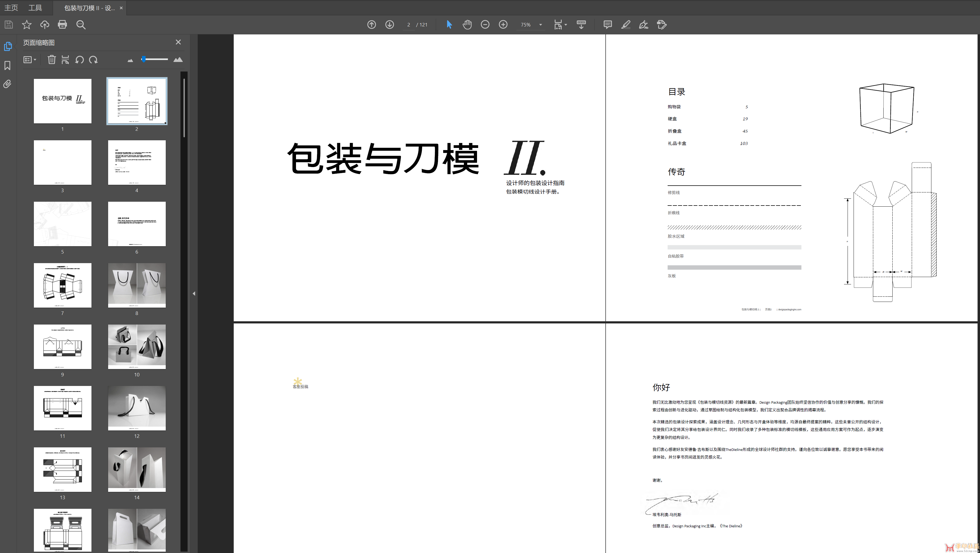Image resolution: width=980 pixels, height=553 pixels.
Task: Select page 12 thumbnail
Action: pos(137,408)
